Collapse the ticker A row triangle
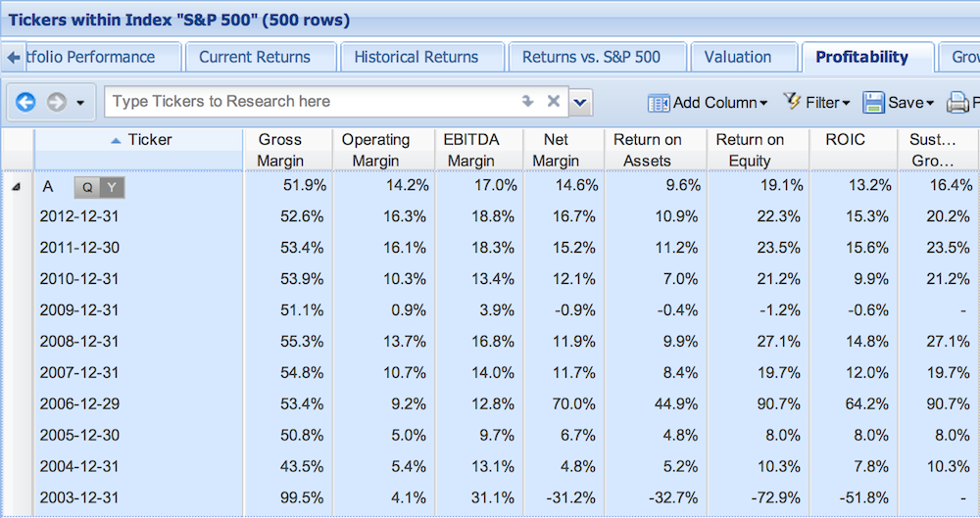The height and width of the screenshot is (518, 980). (17, 186)
